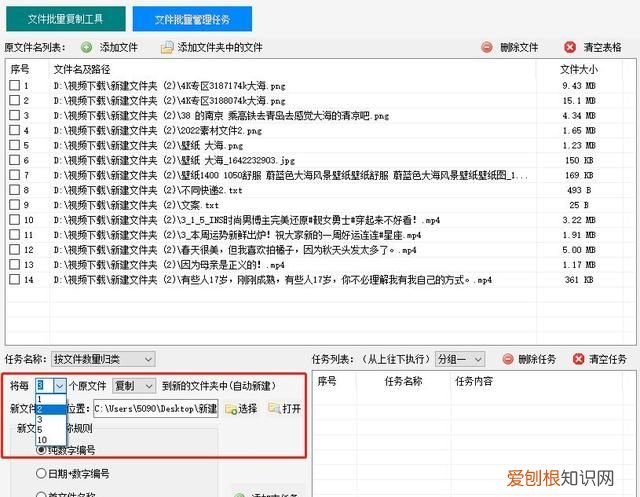Check the checkbox for row 2
The width and height of the screenshot is (640, 497).
click(x=14, y=100)
